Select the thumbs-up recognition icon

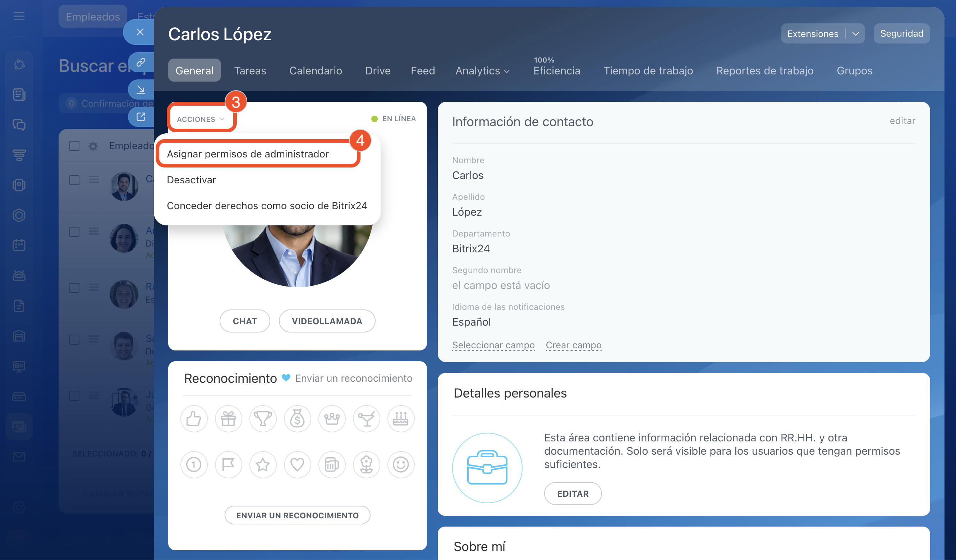[194, 419]
